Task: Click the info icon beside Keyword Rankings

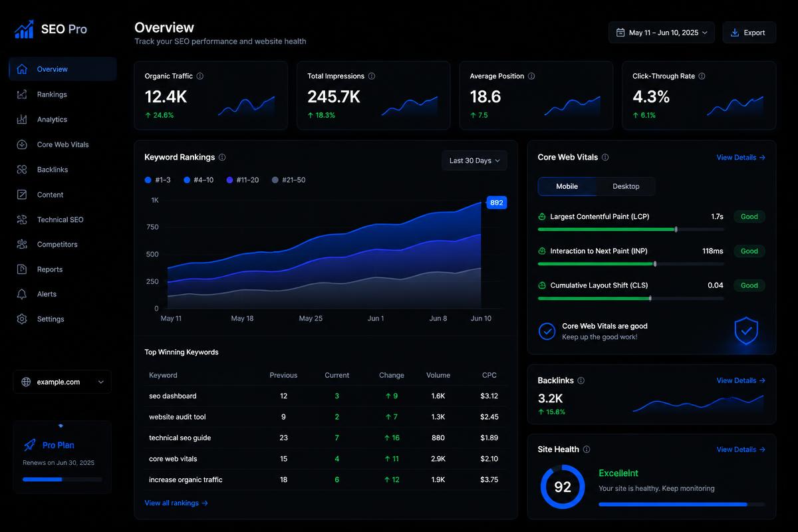Action: pyautogui.click(x=222, y=158)
